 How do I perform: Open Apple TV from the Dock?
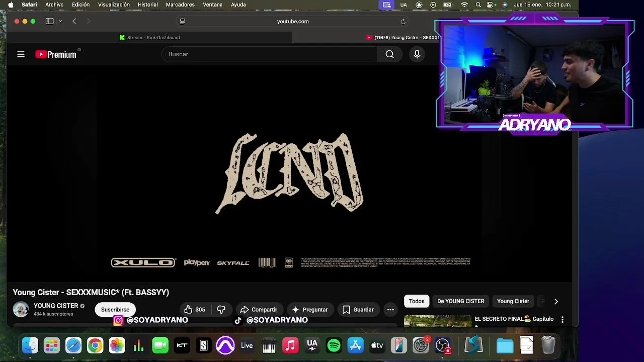(377, 345)
